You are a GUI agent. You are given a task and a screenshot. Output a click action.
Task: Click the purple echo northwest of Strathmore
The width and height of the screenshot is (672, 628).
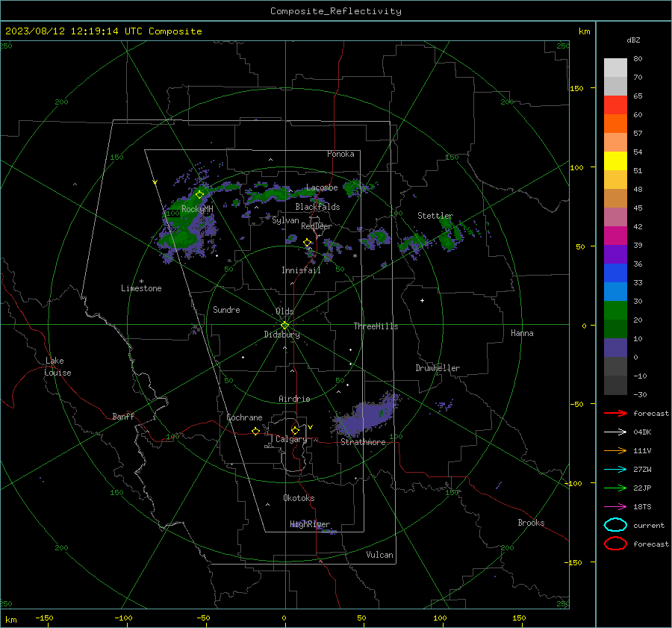(x=367, y=415)
